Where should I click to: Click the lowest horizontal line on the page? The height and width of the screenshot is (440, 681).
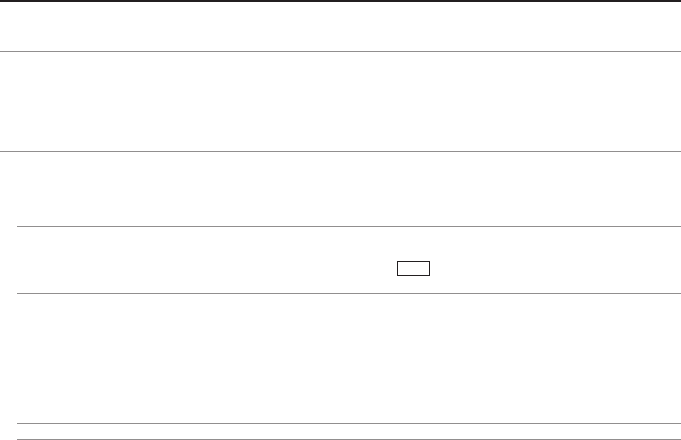pos(340,438)
